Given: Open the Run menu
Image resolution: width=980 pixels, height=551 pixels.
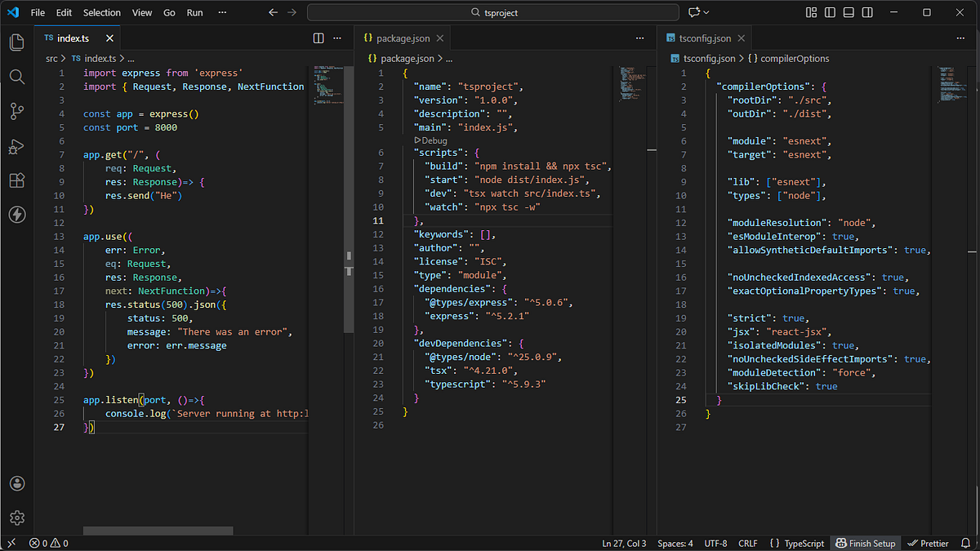Looking at the screenshot, I should coord(194,12).
